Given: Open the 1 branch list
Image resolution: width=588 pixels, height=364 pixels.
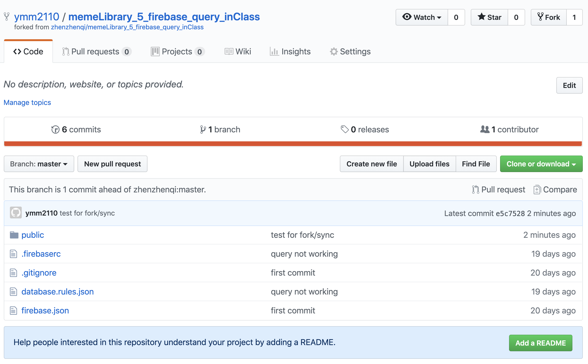Looking at the screenshot, I should tap(220, 130).
